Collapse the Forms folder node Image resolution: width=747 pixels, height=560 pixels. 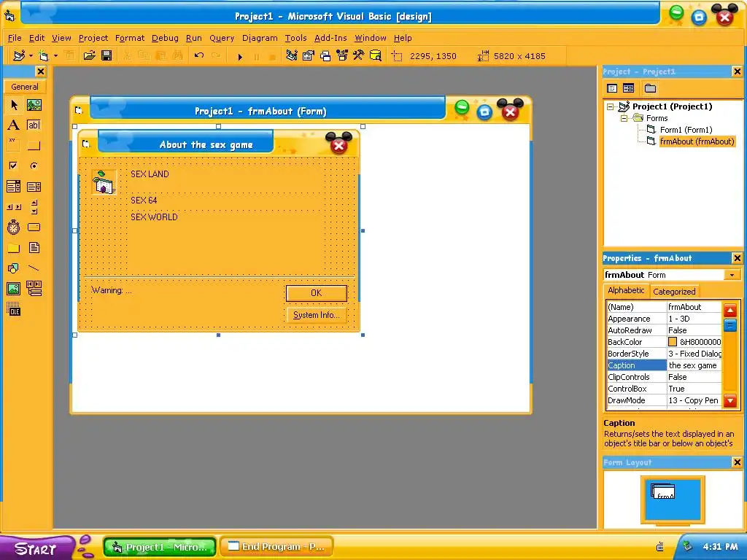(x=624, y=118)
